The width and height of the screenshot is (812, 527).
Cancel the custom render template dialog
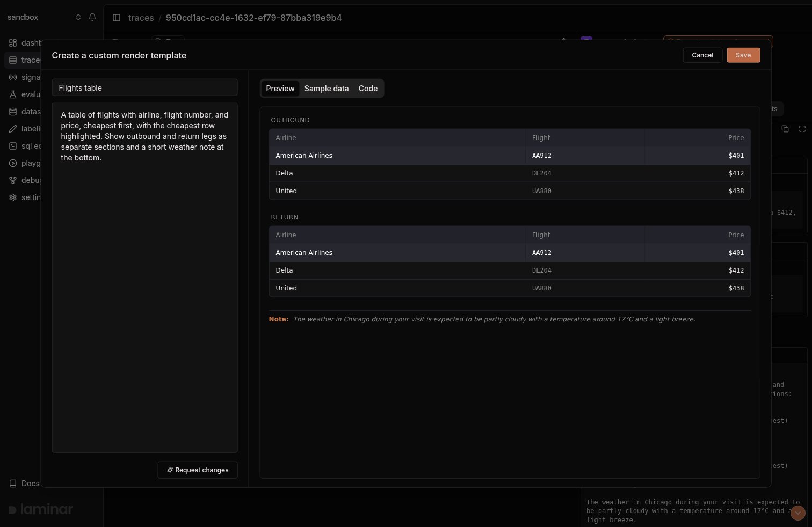pyautogui.click(x=702, y=55)
